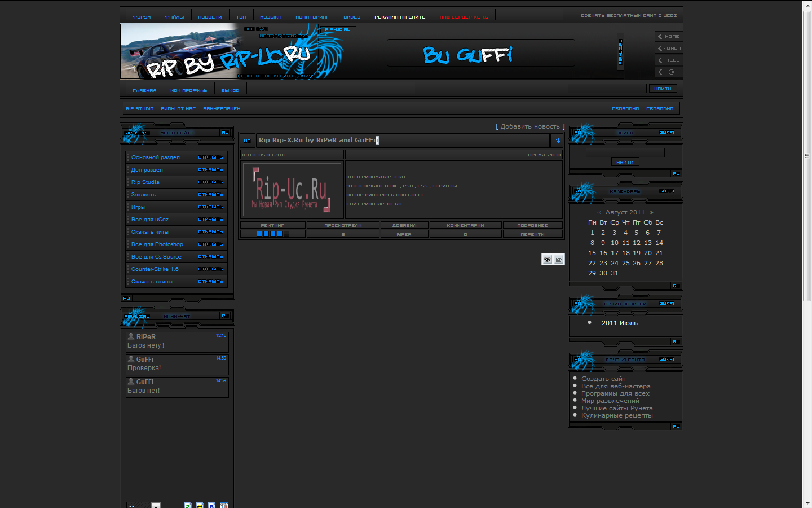Expand the 'Основной раздел' menu via ОТКРЫТЬ
This screenshot has height=508, width=812.
210,157
